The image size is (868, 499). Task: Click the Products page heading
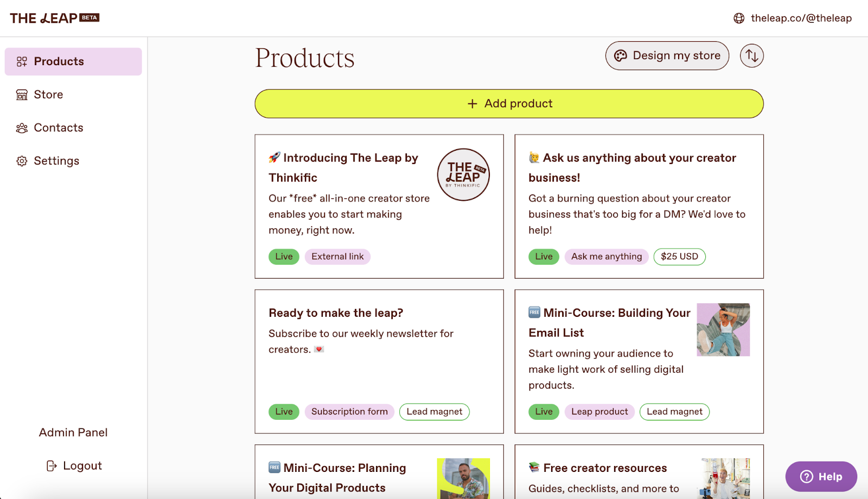pos(305,58)
